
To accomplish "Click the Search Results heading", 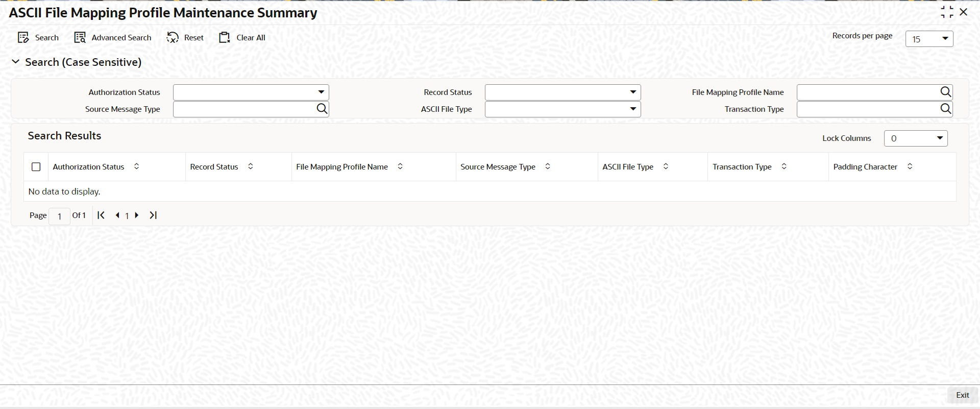I will click(x=64, y=136).
